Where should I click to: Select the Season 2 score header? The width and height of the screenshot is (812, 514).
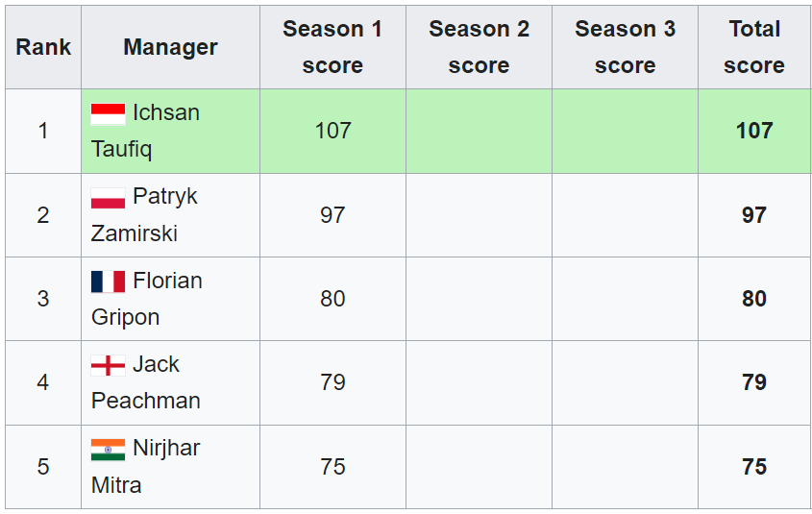[479, 47]
